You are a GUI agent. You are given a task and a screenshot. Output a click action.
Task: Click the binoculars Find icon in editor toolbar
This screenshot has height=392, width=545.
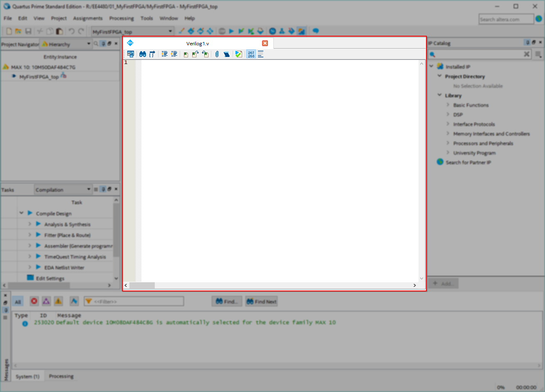pyautogui.click(x=143, y=54)
